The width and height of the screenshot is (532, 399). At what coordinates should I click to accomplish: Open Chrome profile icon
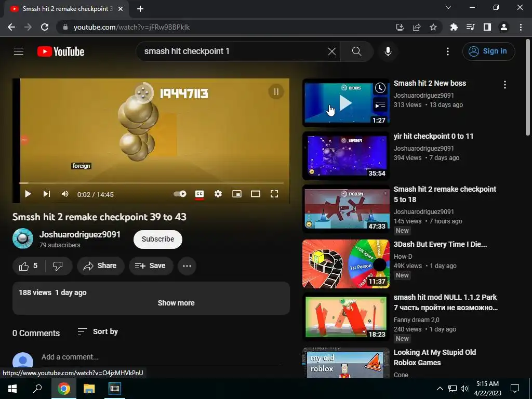click(x=504, y=27)
